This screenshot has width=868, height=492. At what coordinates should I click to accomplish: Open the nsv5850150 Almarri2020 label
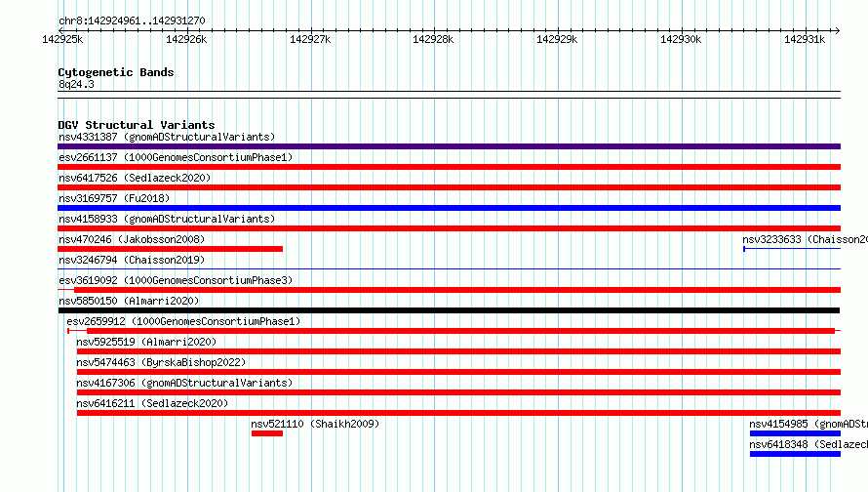click(x=129, y=301)
